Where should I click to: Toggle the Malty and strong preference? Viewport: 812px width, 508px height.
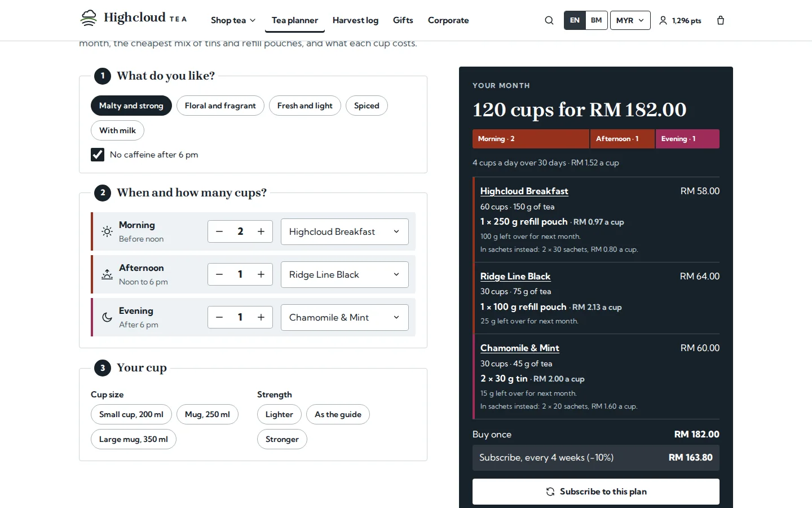131,106
